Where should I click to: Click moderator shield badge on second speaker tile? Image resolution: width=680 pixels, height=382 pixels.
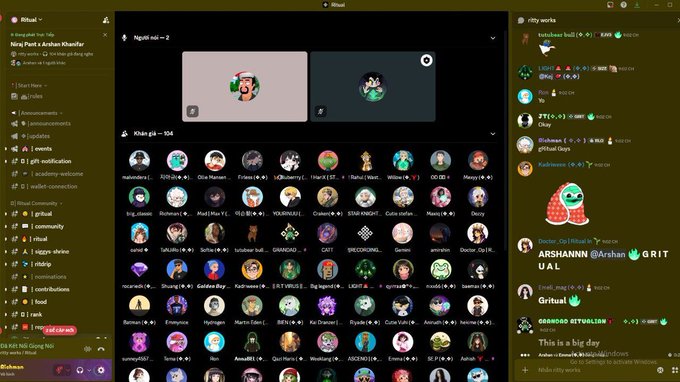426,60
